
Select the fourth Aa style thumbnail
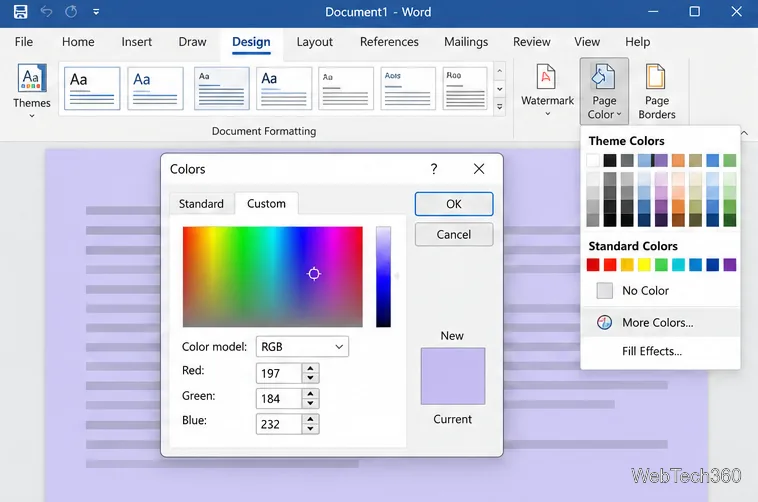tap(284, 89)
